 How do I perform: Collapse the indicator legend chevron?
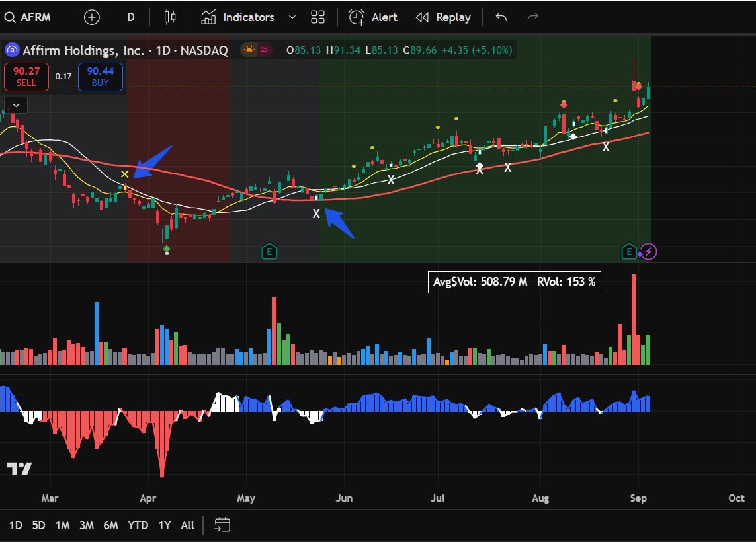pos(16,104)
